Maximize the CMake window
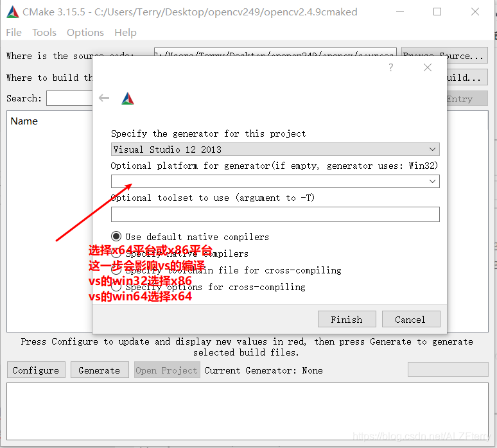This screenshot has width=497, height=448. pos(437,12)
